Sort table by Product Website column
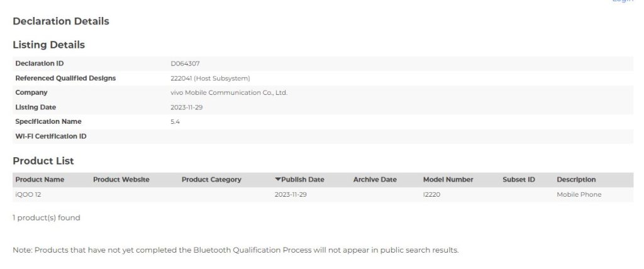Image resolution: width=644 pixels, height=269 pixels. [121, 180]
